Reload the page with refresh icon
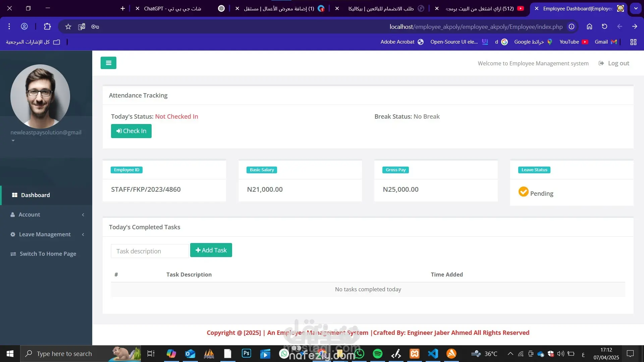The image size is (644, 362). point(604,26)
